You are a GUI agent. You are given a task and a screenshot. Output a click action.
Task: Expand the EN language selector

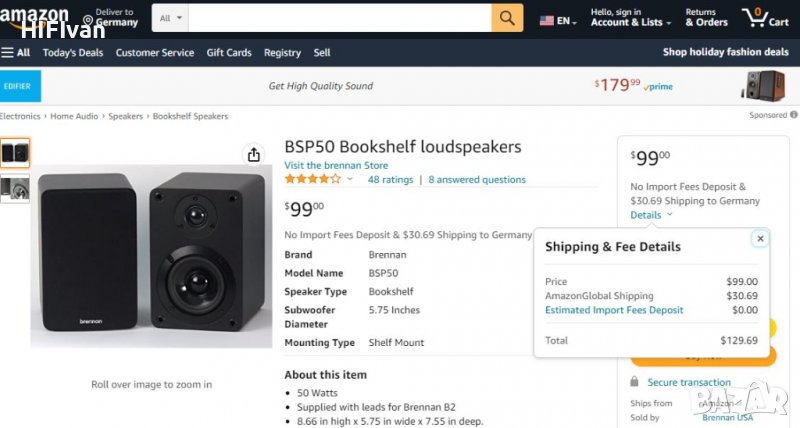[x=558, y=20]
